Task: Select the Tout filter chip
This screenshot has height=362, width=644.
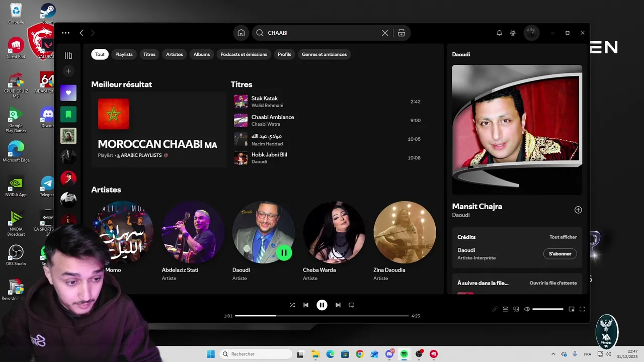Action: tap(100, 54)
